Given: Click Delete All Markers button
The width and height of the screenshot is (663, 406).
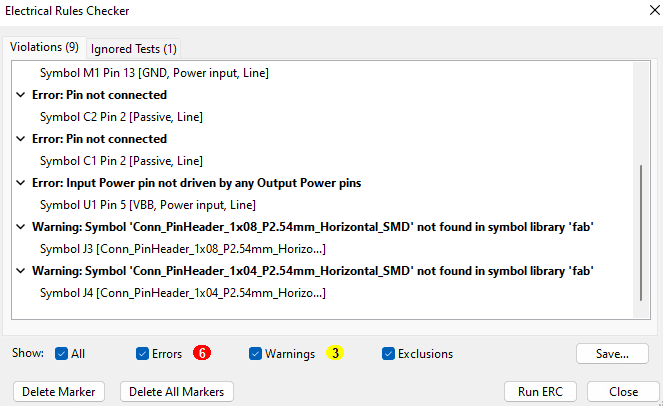Looking at the screenshot, I should 176,392.
